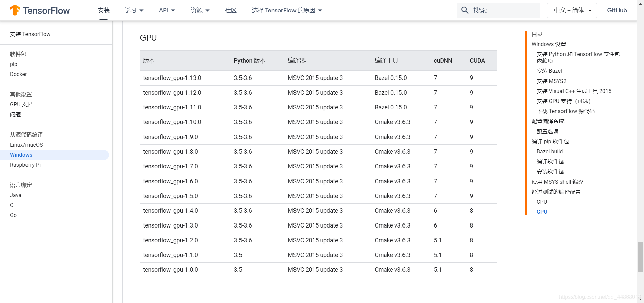
Task: Jump to Bazel build in contents
Action: 550,152
